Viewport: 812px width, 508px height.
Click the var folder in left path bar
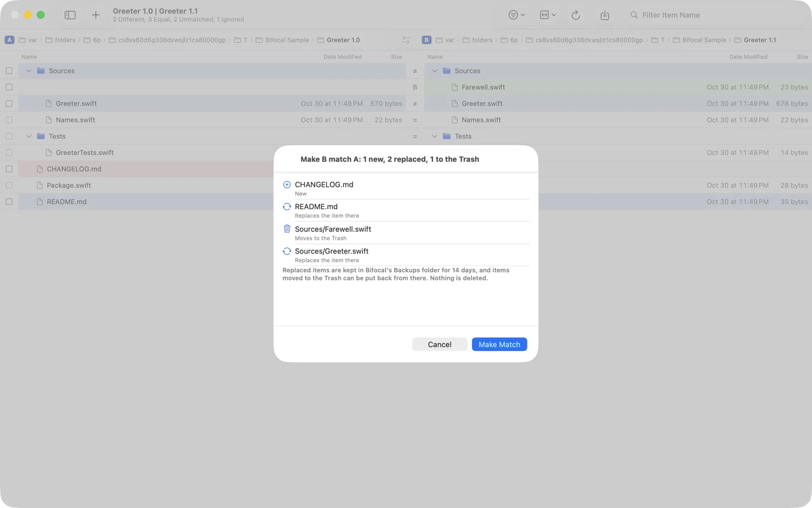[28, 40]
